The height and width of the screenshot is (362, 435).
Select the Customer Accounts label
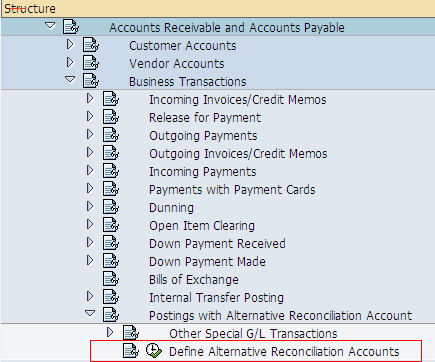pos(183,45)
